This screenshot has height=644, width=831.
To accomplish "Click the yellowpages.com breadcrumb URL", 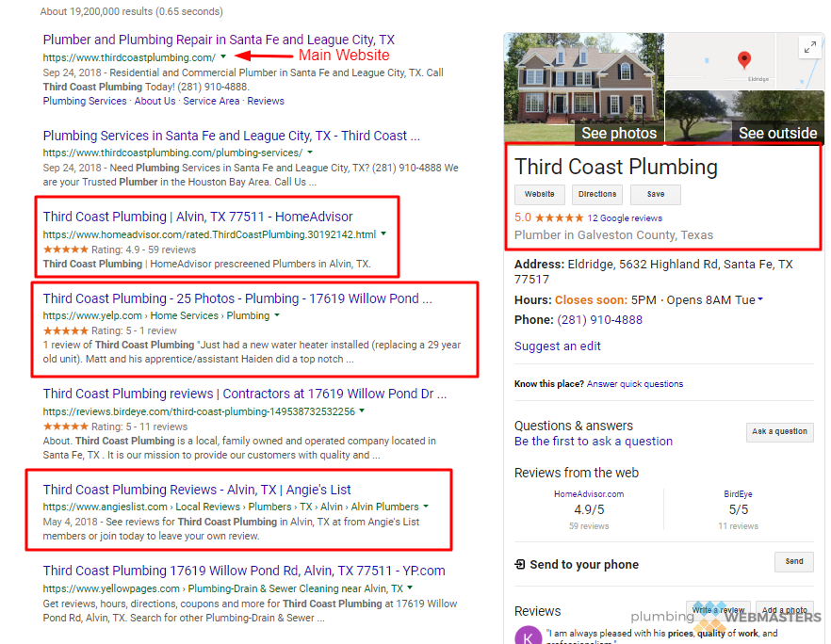I will [222, 588].
